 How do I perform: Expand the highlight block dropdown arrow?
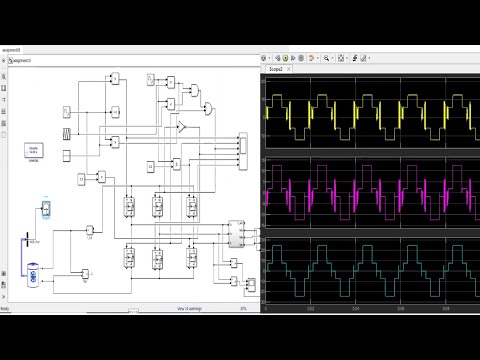point(317,58)
